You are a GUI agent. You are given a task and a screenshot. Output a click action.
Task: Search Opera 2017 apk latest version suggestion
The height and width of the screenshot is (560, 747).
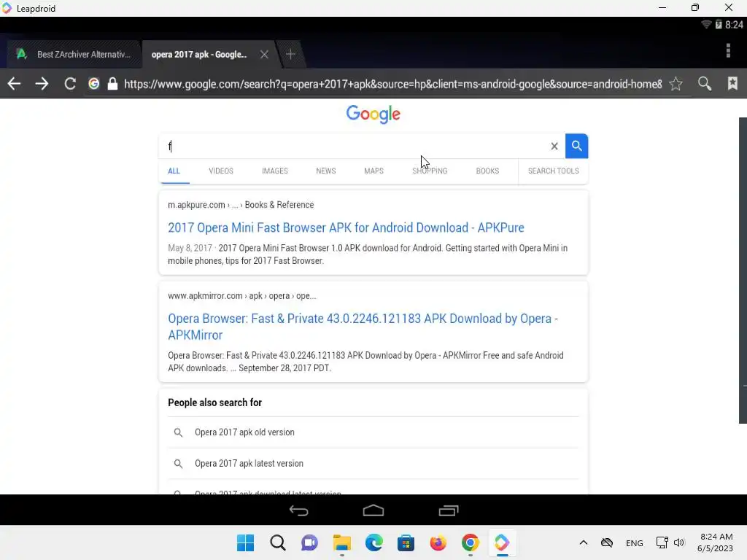[373, 463]
